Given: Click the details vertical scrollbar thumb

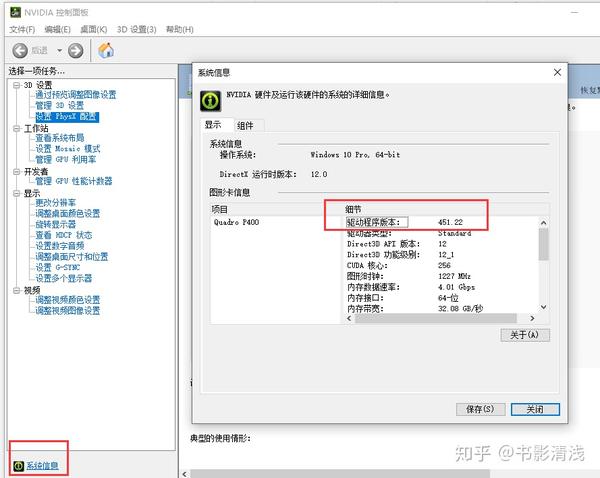Looking at the screenshot, I should [x=543, y=244].
